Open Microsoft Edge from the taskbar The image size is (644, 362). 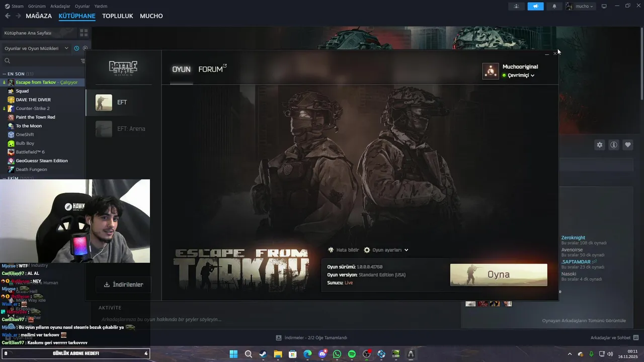pos(307,354)
